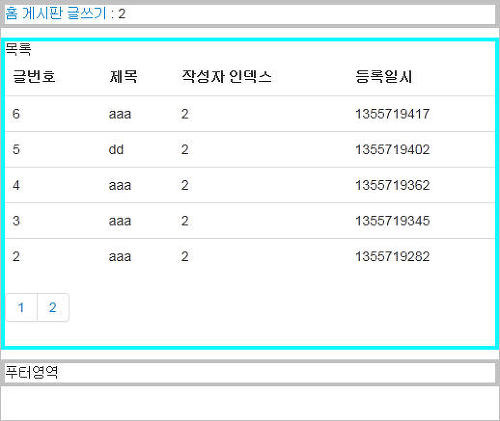500x421 pixels.
Task: Go to pagination page 1
Action: [x=22, y=307]
